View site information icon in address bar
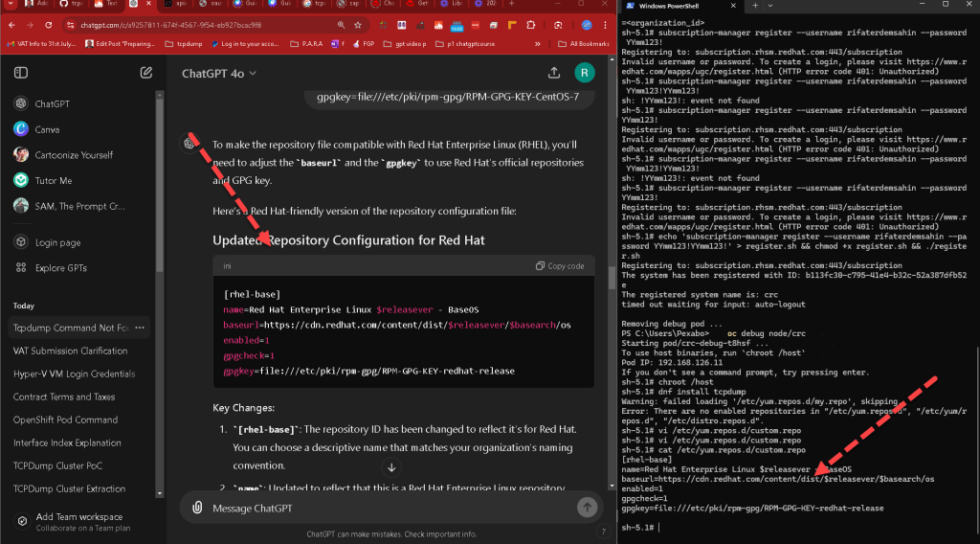The image size is (980, 544). click(71, 25)
